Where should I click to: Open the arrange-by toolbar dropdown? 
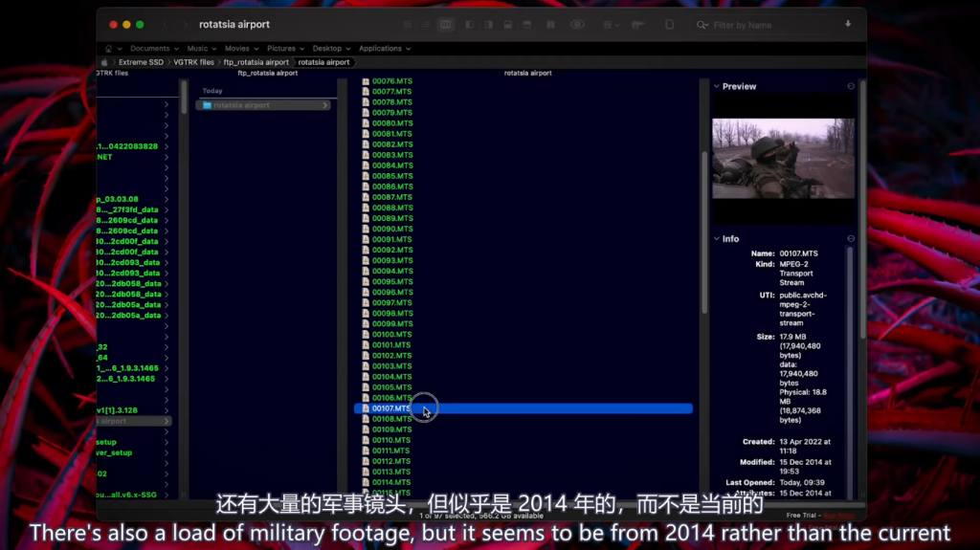611,24
